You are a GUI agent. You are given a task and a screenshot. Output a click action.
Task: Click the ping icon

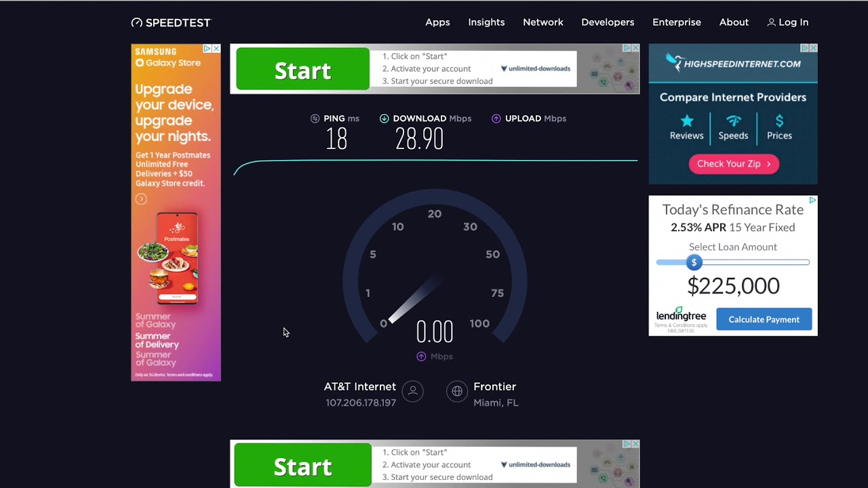click(x=315, y=119)
